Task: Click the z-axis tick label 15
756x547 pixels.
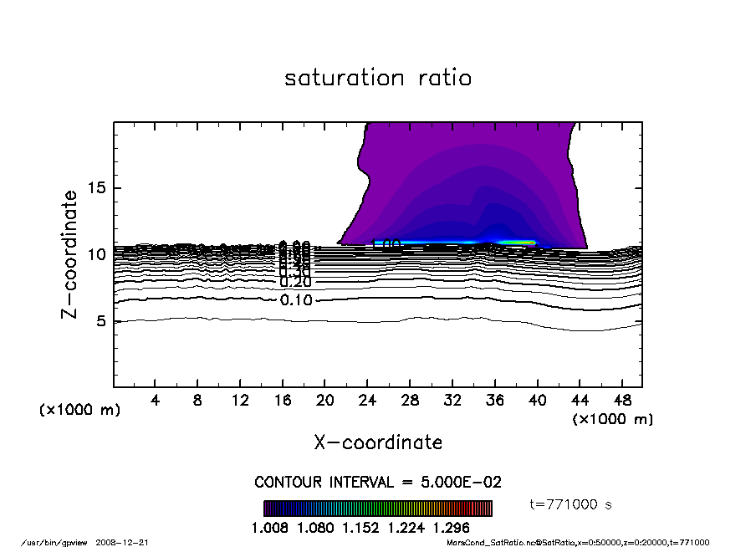Action: tap(97, 188)
